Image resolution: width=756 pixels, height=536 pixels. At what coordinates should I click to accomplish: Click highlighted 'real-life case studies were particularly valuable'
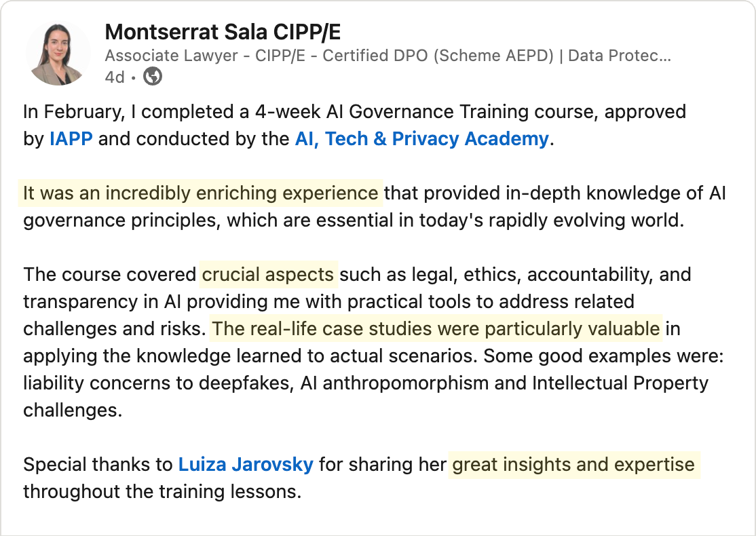coord(436,329)
